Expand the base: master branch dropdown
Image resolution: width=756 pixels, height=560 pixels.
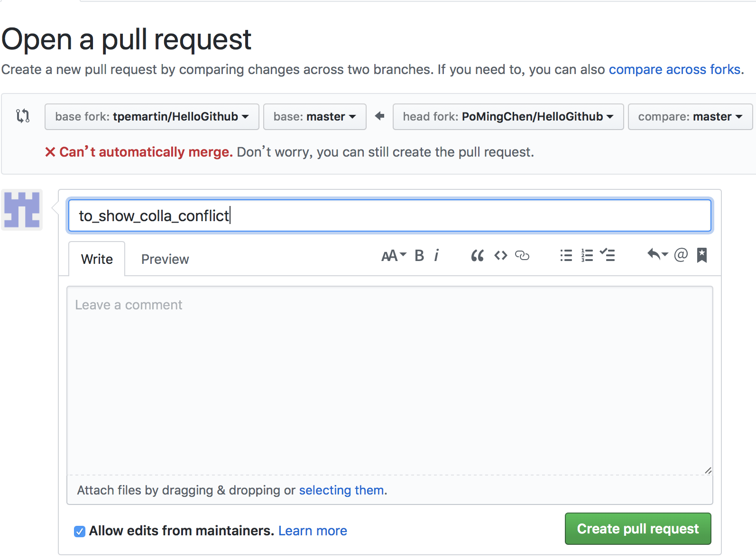pyautogui.click(x=314, y=117)
